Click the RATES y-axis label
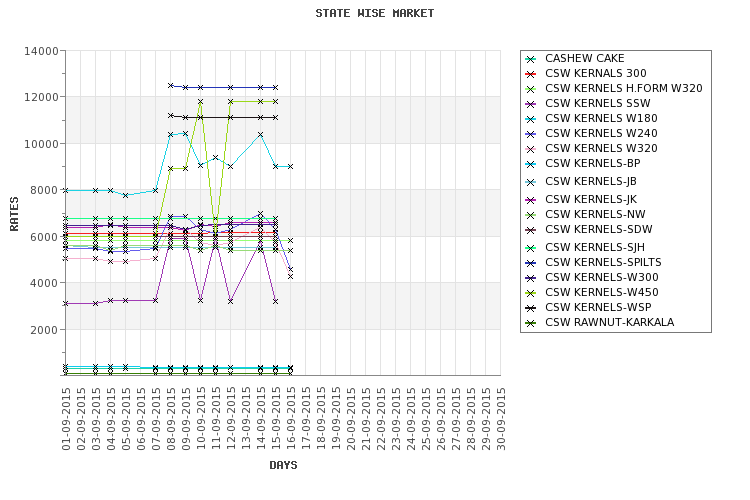 [14, 214]
